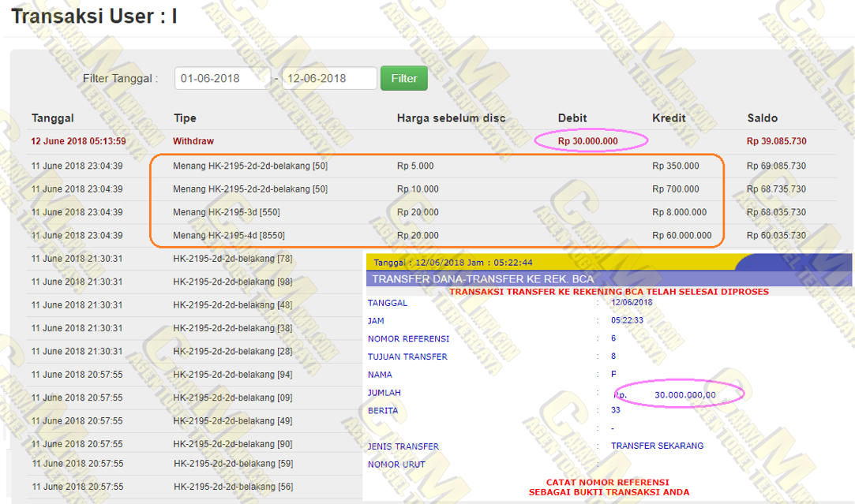This screenshot has width=855, height=504.
Task: Click the circled Rp 30.000.000 debit amount
Action: point(588,141)
